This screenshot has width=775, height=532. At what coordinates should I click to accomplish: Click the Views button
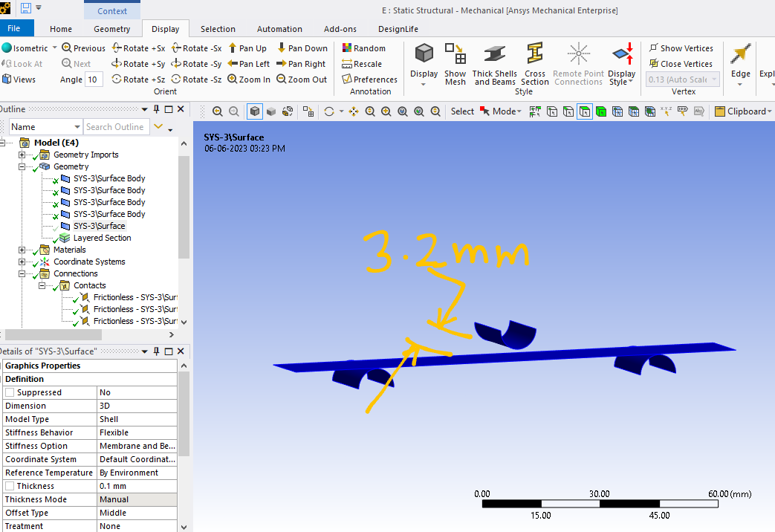pyautogui.click(x=19, y=80)
